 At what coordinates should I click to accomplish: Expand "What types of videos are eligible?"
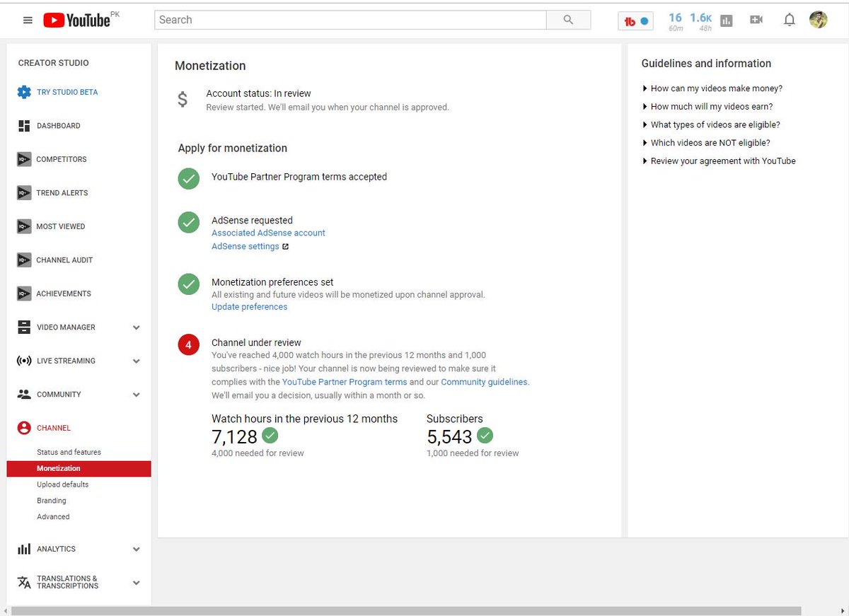pos(711,124)
